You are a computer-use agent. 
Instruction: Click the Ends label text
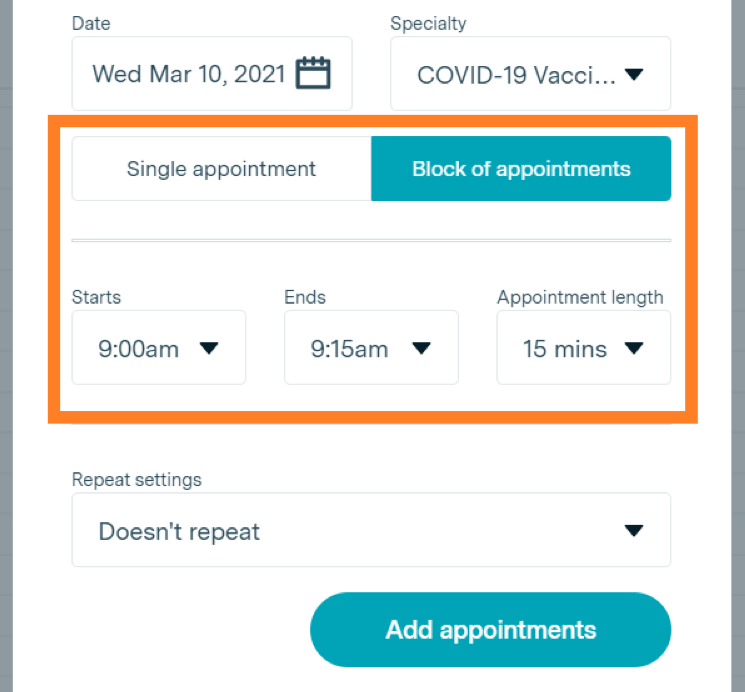pyautogui.click(x=305, y=297)
